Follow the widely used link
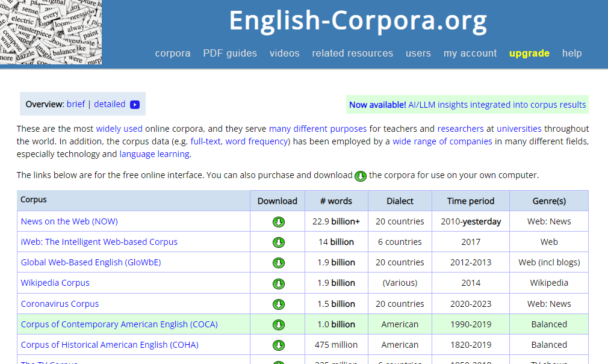 119,129
